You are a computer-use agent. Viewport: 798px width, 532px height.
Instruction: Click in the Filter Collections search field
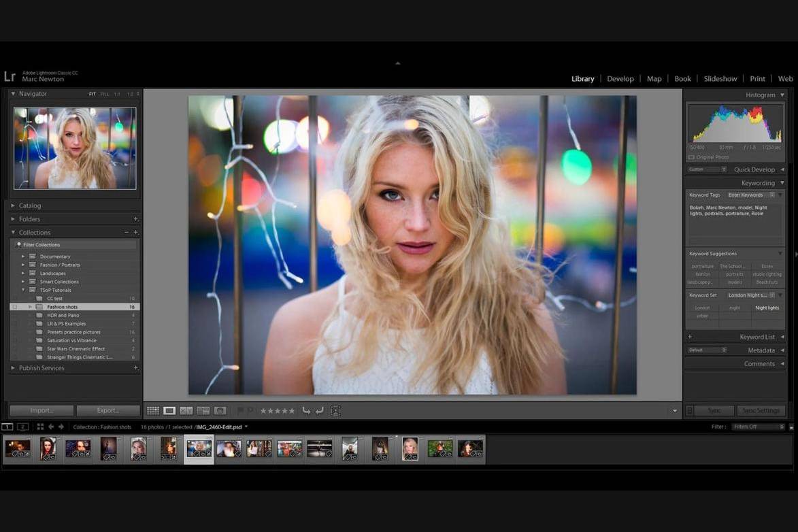click(76, 245)
